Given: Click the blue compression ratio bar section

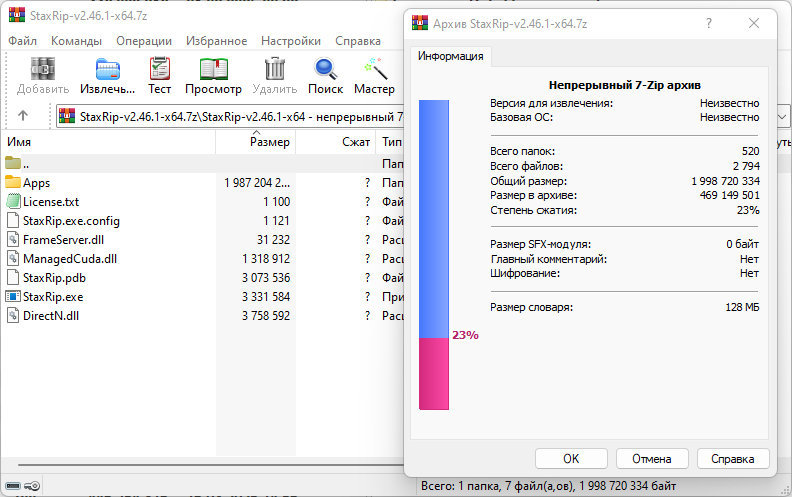Looking at the screenshot, I should 434,219.
